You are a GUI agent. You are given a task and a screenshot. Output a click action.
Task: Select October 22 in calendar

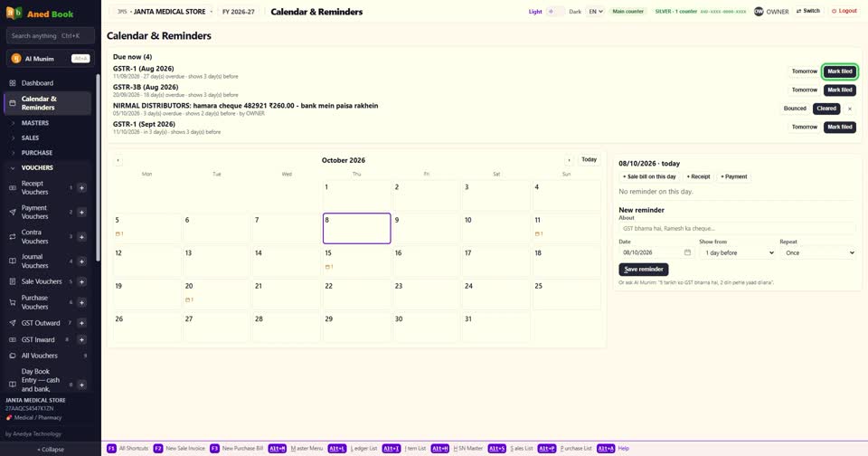coord(356,294)
